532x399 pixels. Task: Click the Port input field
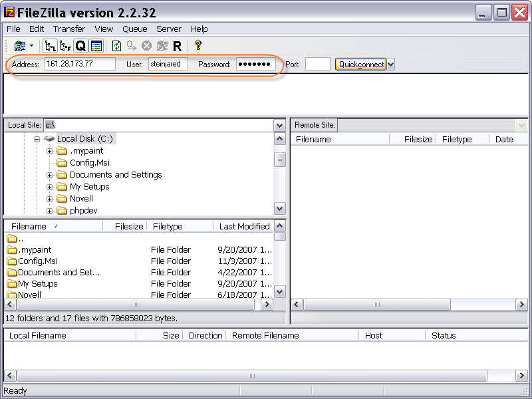pyautogui.click(x=317, y=64)
